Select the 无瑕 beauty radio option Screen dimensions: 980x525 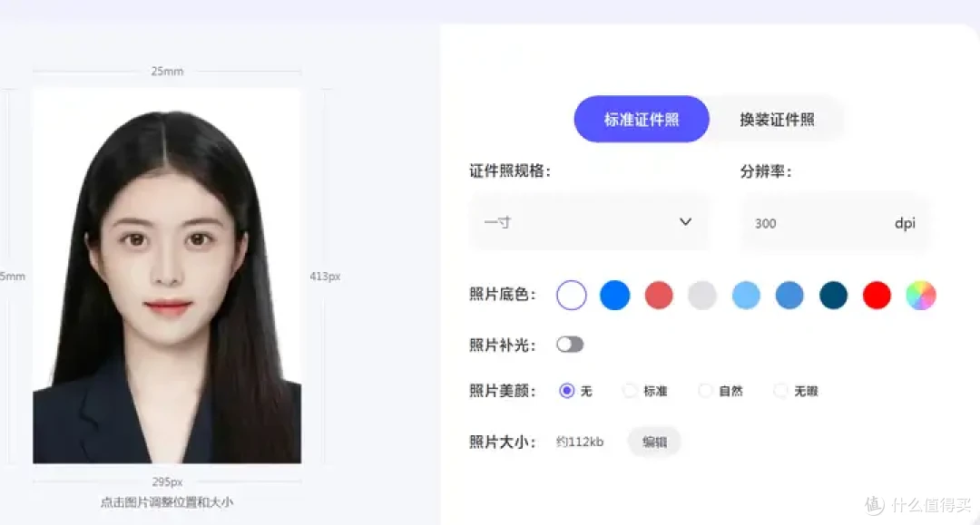pos(780,391)
